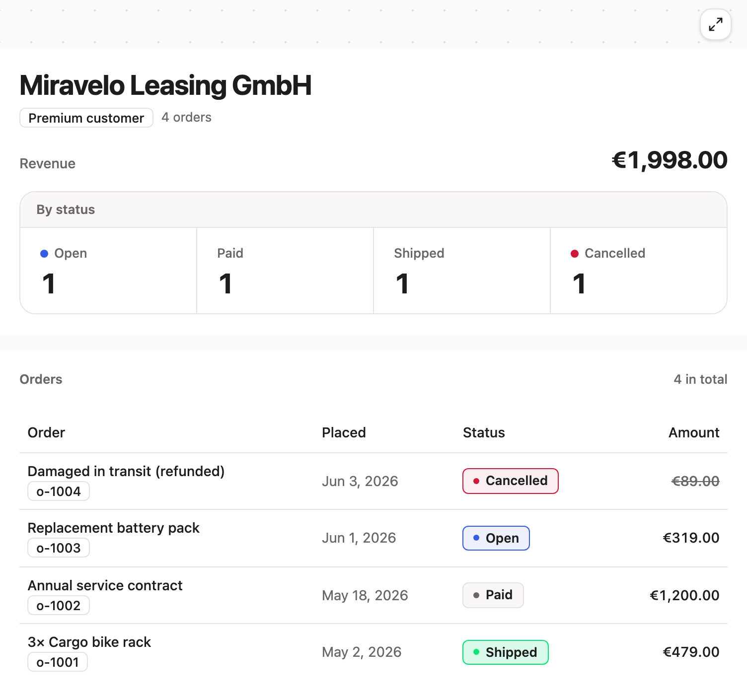
Task: Click the €1,998.00 revenue total
Action: click(670, 160)
